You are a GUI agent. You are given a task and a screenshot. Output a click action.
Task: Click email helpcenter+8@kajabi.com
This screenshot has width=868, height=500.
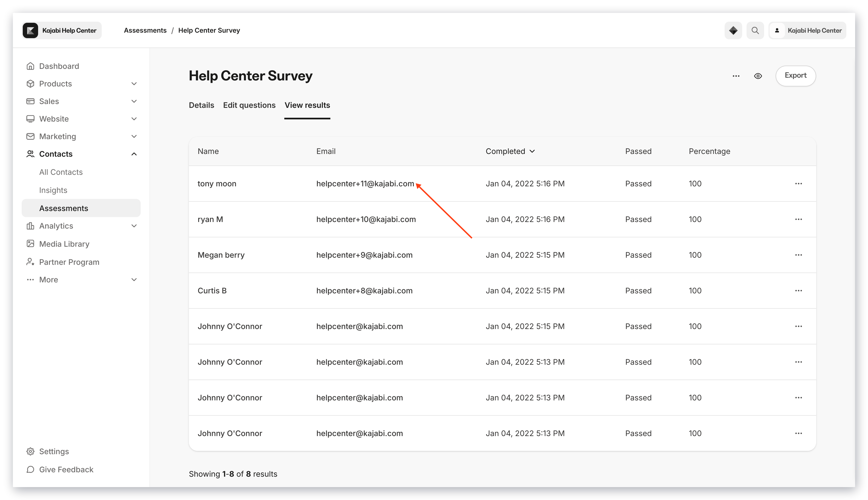pyautogui.click(x=364, y=291)
